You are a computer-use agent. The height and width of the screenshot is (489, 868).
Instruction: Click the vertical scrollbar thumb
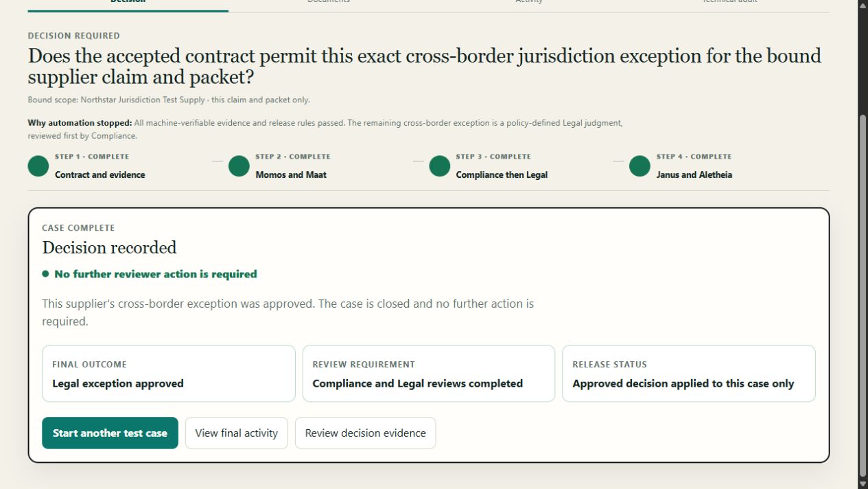coord(863,295)
